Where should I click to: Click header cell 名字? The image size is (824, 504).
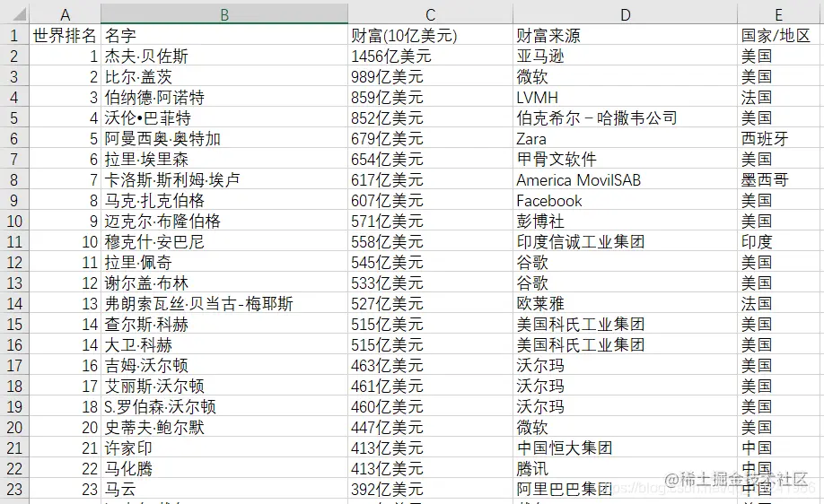point(224,35)
